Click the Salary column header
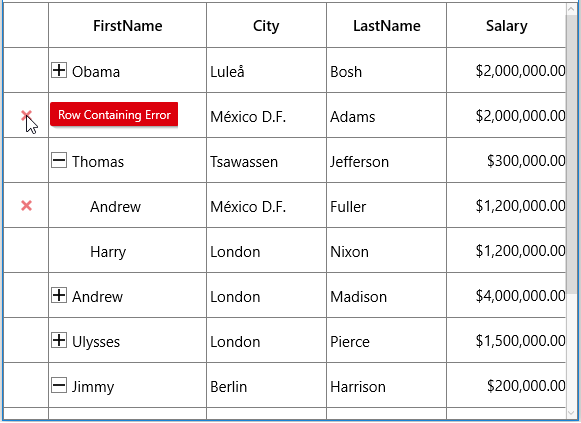The image size is (581, 423). [507, 26]
